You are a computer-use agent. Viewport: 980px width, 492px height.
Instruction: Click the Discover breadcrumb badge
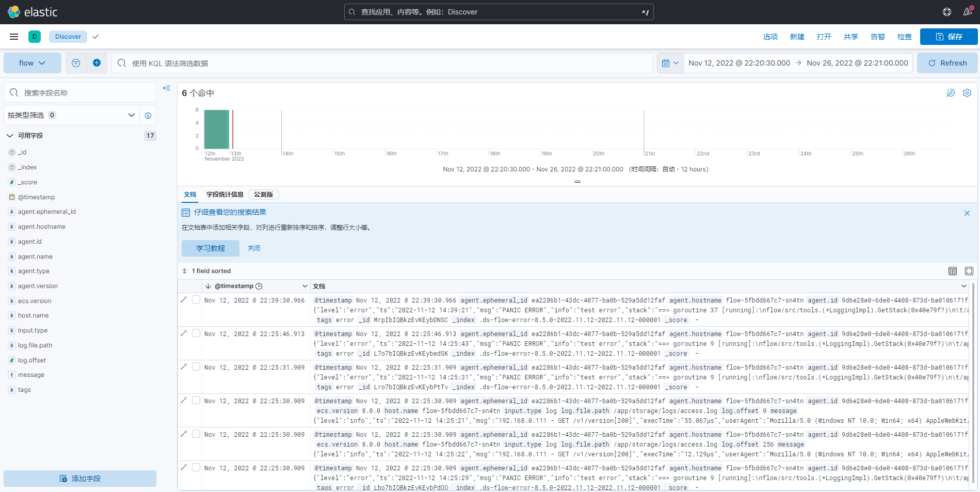68,37
